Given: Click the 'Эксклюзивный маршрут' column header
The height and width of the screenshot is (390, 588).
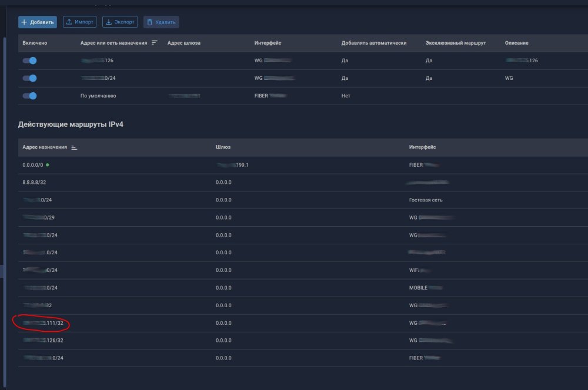Looking at the screenshot, I should tap(457, 43).
